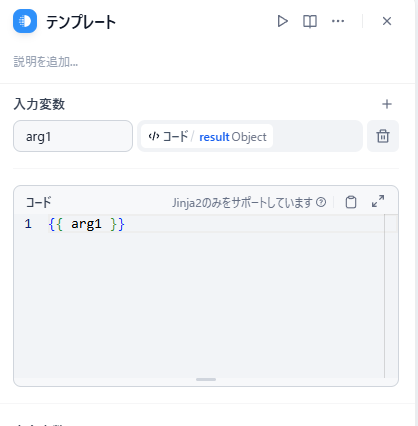Edit the arg1 variable name field

pyautogui.click(x=73, y=136)
